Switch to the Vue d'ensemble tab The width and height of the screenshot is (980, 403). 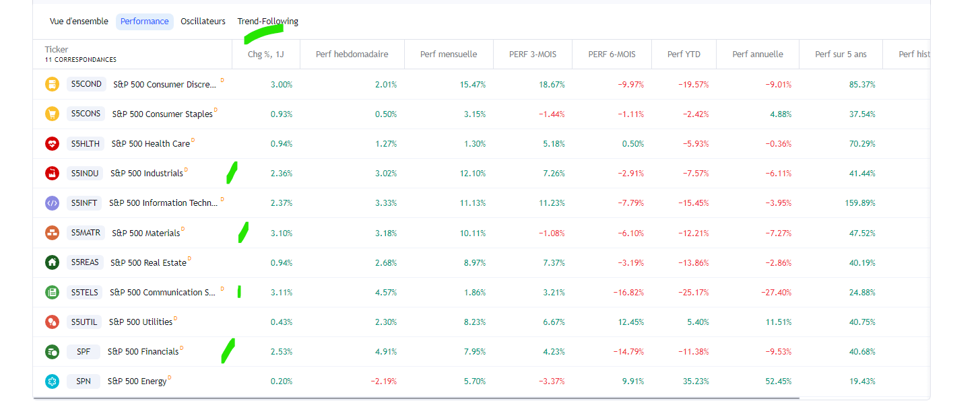point(79,22)
